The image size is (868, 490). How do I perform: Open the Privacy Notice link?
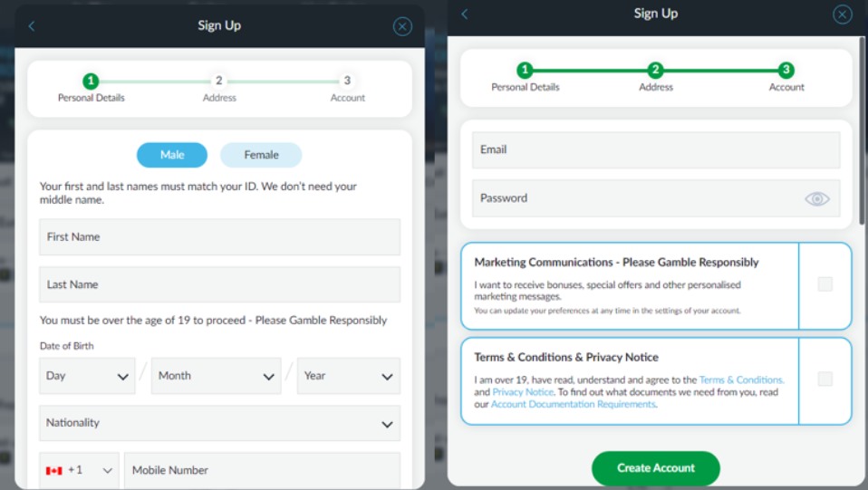[x=523, y=392]
